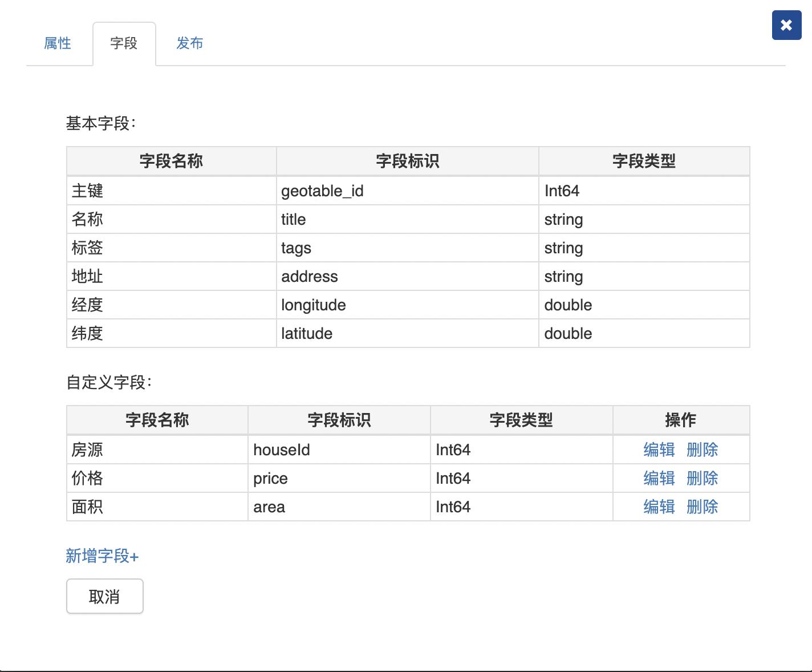Viewport: 812px width, 672px height.
Task: Click string type in tags row
Action: 644,248
